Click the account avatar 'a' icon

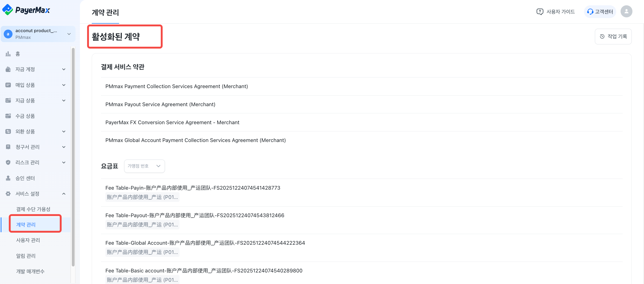8,34
